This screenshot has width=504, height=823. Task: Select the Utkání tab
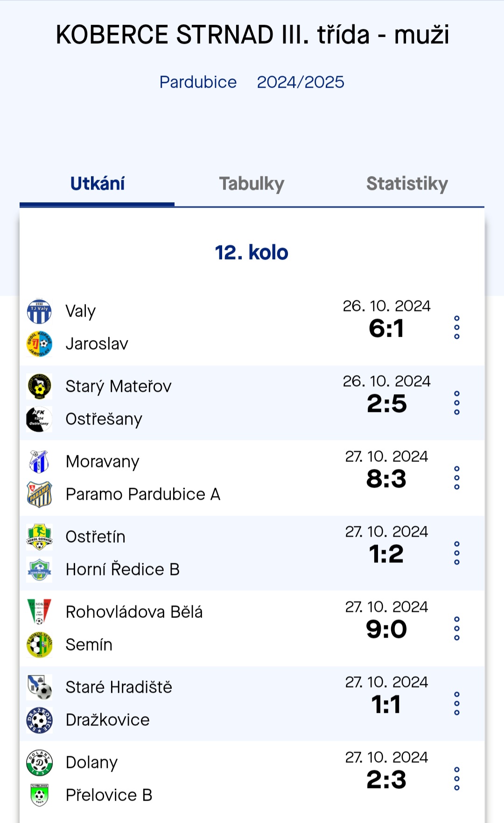point(97,184)
